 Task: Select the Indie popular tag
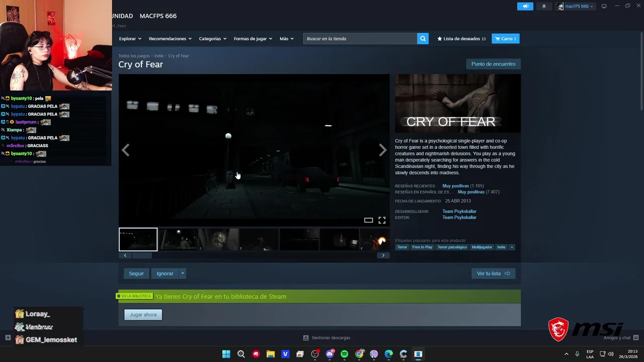[501, 247]
